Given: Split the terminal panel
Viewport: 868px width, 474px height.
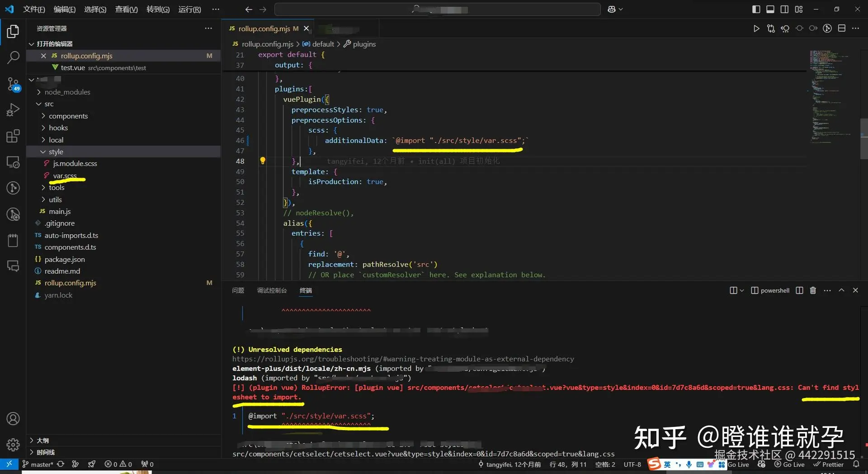Looking at the screenshot, I should click(799, 290).
